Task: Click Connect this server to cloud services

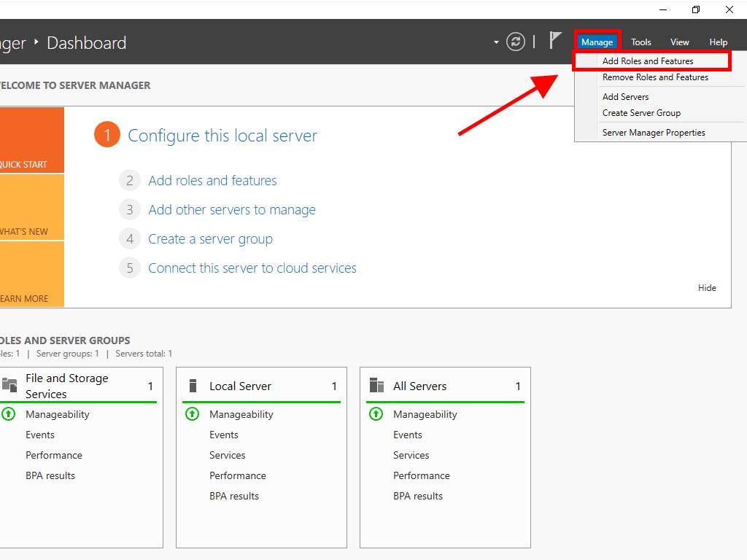Action: (252, 268)
